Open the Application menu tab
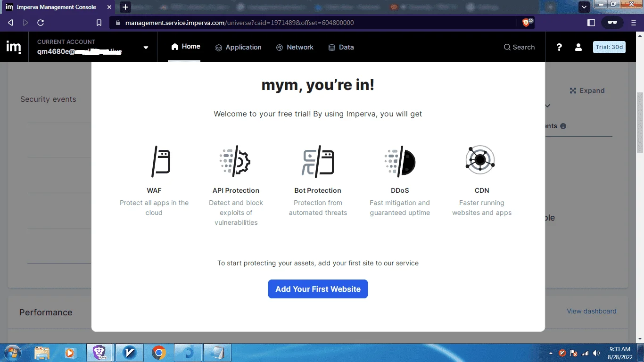This screenshot has height=362, width=644. (x=238, y=47)
